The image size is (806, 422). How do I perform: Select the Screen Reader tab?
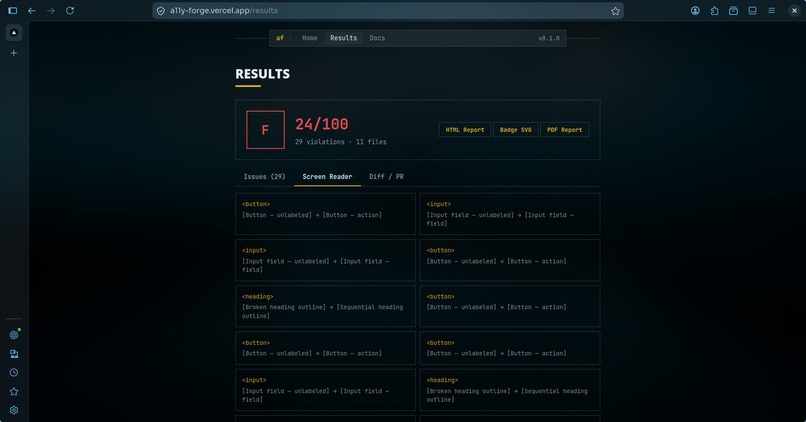(327, 176)
